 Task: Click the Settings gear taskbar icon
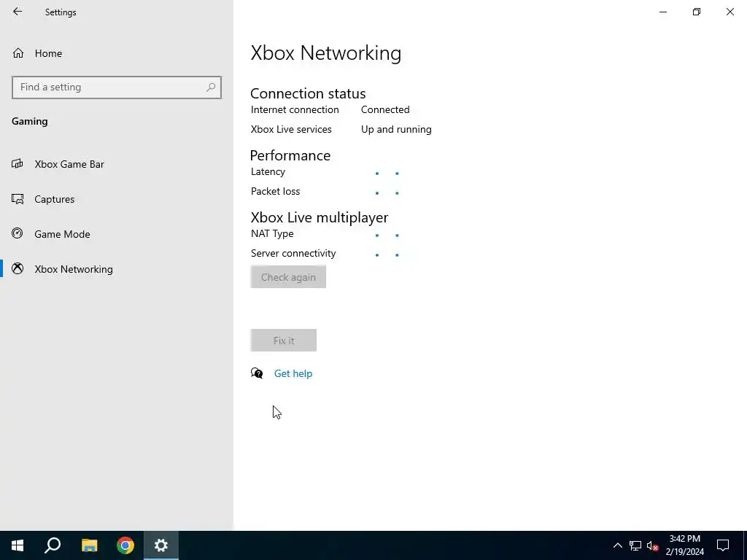coord(161,545)
